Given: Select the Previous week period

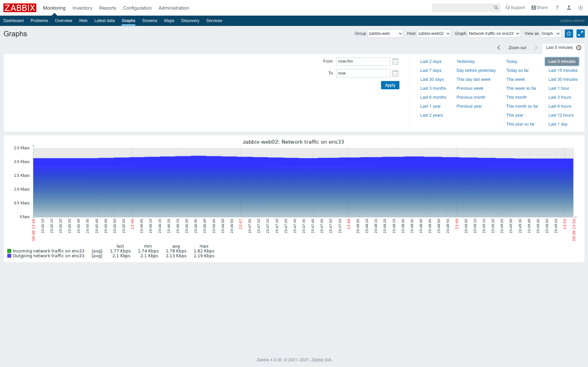Looking at the screenshot, I should coord(470,88).
